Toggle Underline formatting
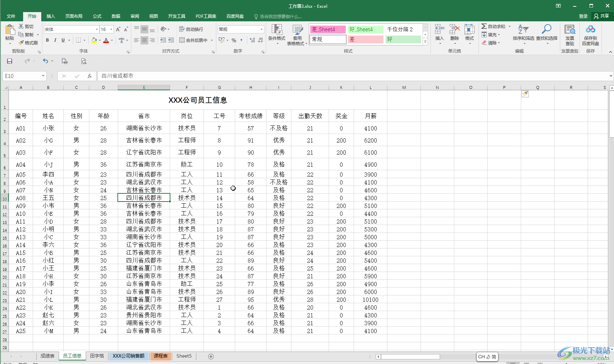Screen dimensions: 614x364 (63, 41)
